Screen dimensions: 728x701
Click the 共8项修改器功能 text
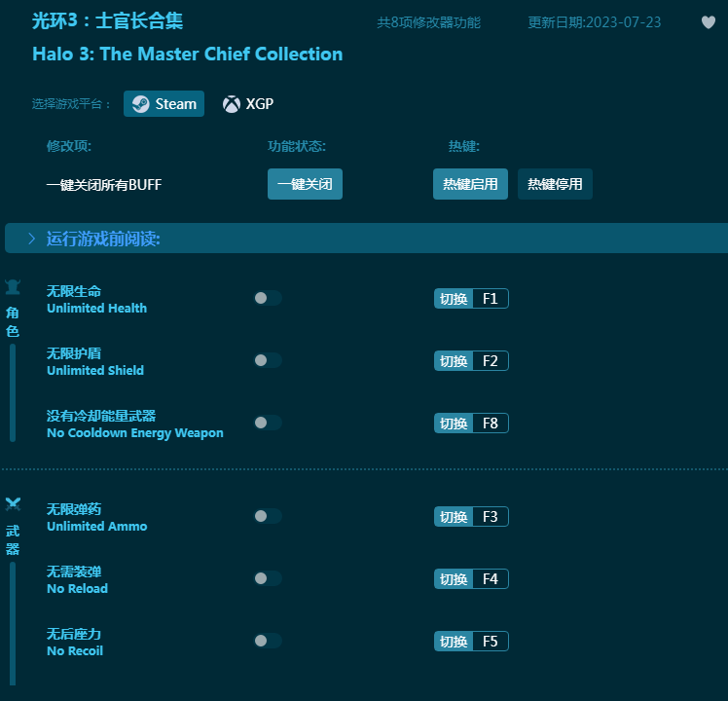tap(428, 22)
